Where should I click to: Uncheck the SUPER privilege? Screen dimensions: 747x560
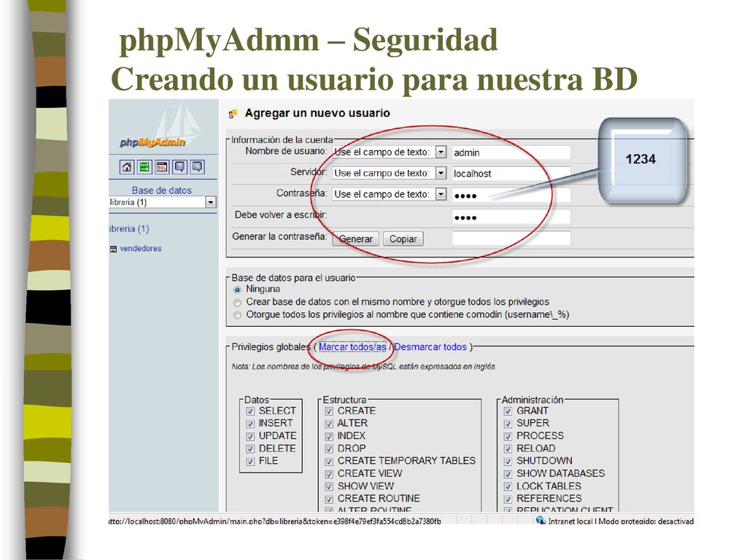tap(508, 424)
